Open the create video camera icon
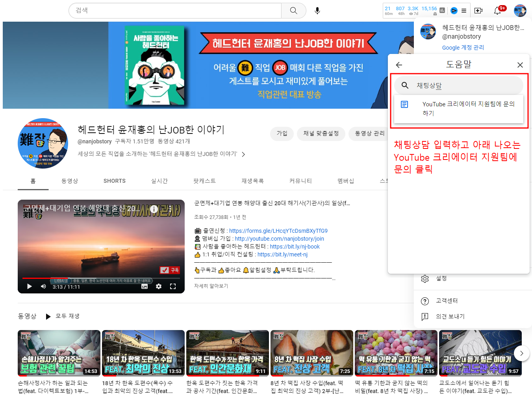The height and width of the screenshot is (397, 532). (478, 11)
